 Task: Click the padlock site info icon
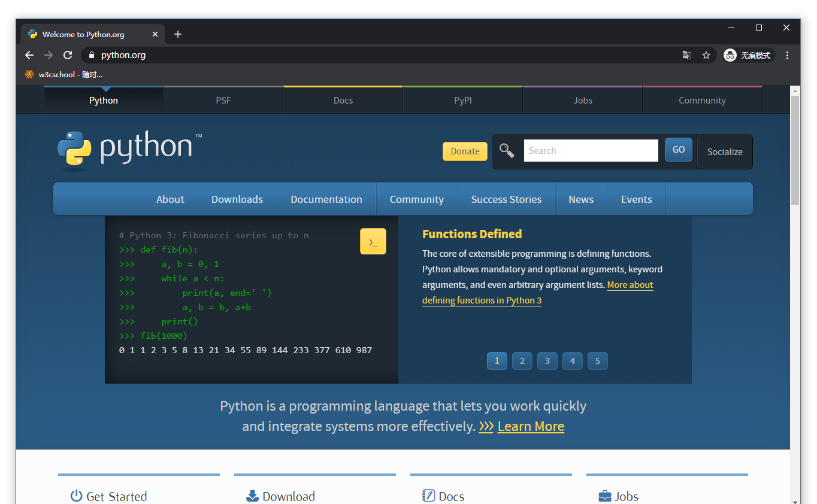(91, 55)
